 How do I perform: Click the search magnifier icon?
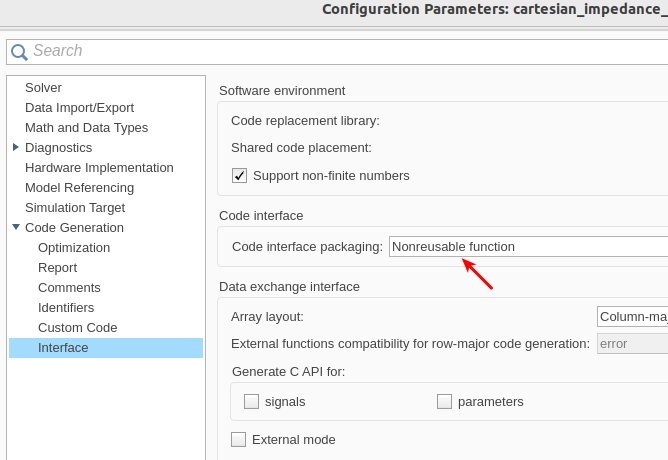(x=20, y=52)
